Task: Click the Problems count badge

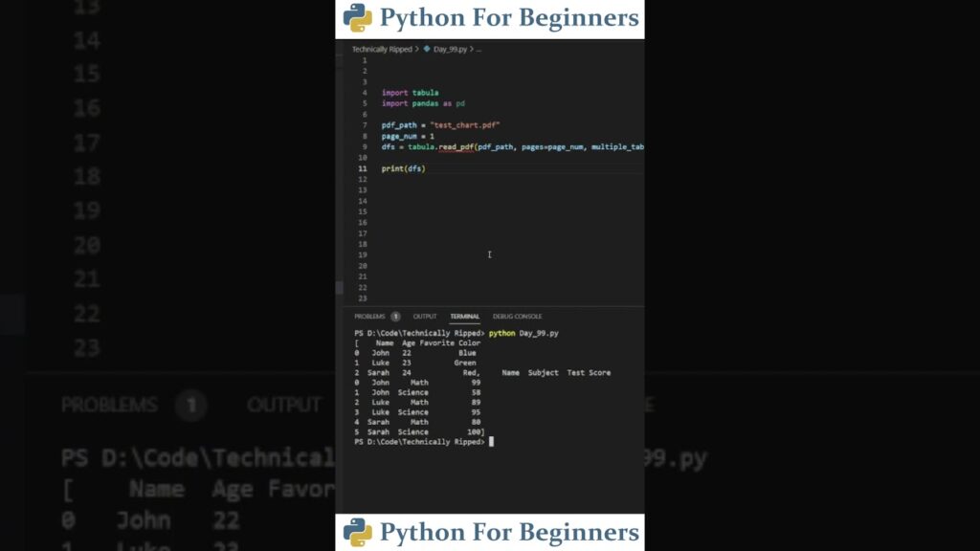Action: pyautogui.click(x=395, y=317)
